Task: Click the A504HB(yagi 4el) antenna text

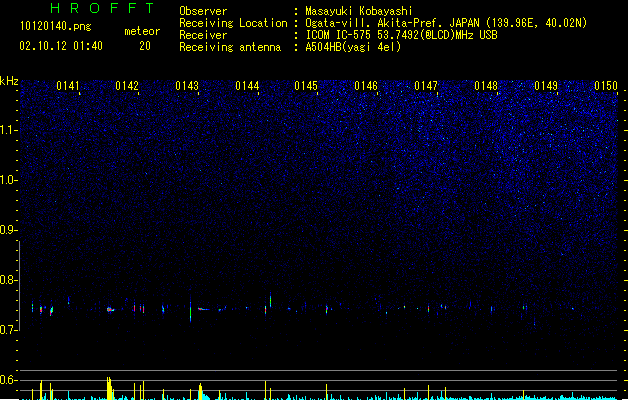Action: (x=353, y=47)
